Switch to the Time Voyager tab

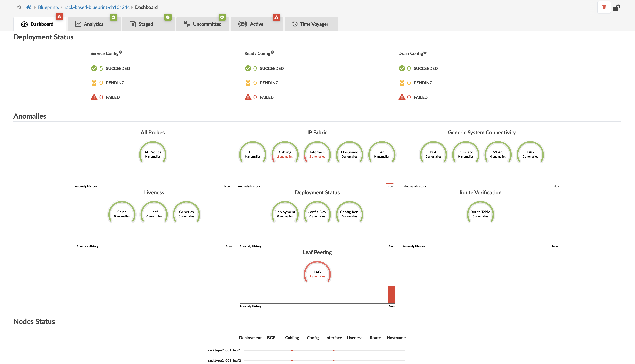[x=314, y=24]
